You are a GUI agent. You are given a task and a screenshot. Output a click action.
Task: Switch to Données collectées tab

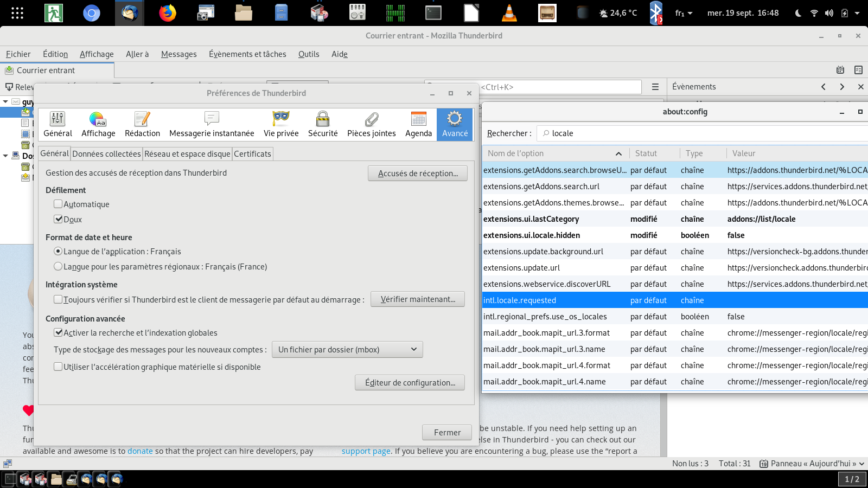click(106, 154)
